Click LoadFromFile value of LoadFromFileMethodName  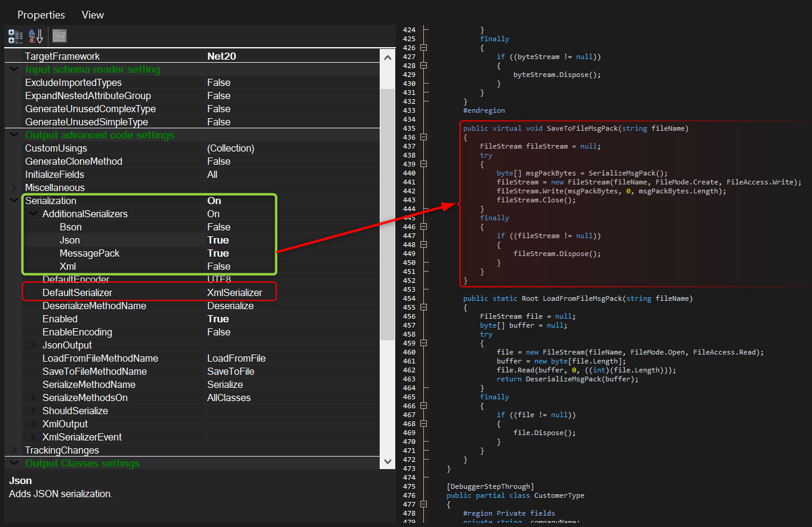tap(236, 359)
